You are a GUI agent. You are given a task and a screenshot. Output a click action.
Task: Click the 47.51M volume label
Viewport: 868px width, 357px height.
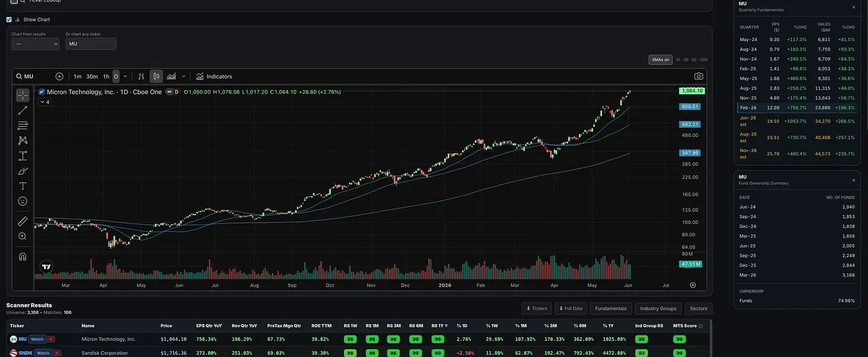click(690, 263)
